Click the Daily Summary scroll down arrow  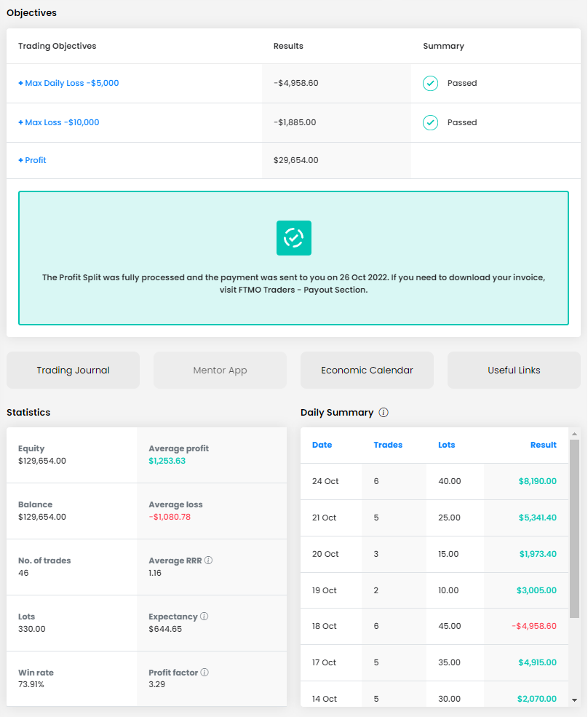click(x=575, y=700)
